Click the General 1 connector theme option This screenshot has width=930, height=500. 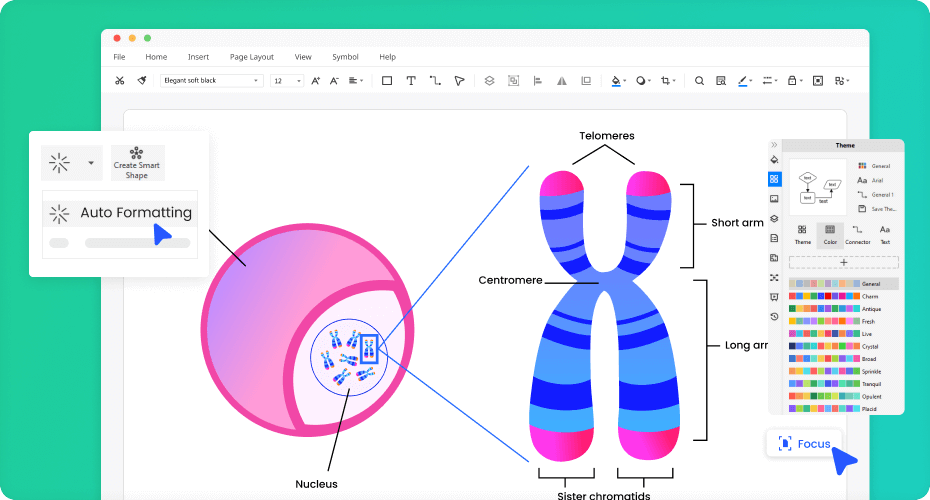click(875, 195)
